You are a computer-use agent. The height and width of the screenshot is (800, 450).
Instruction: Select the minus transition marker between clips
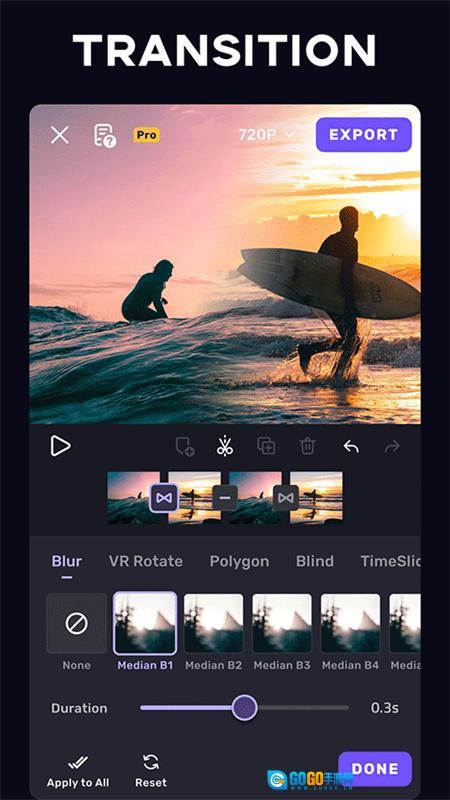225,498
